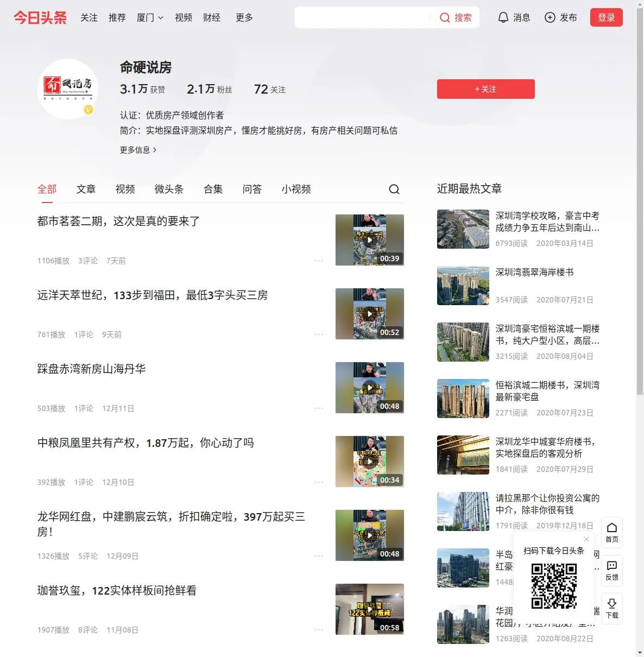Play the 龙华网红盘 video thumbnail
Image resolution: width=644 pixels, height=657 pixels.
coord(370,535)
